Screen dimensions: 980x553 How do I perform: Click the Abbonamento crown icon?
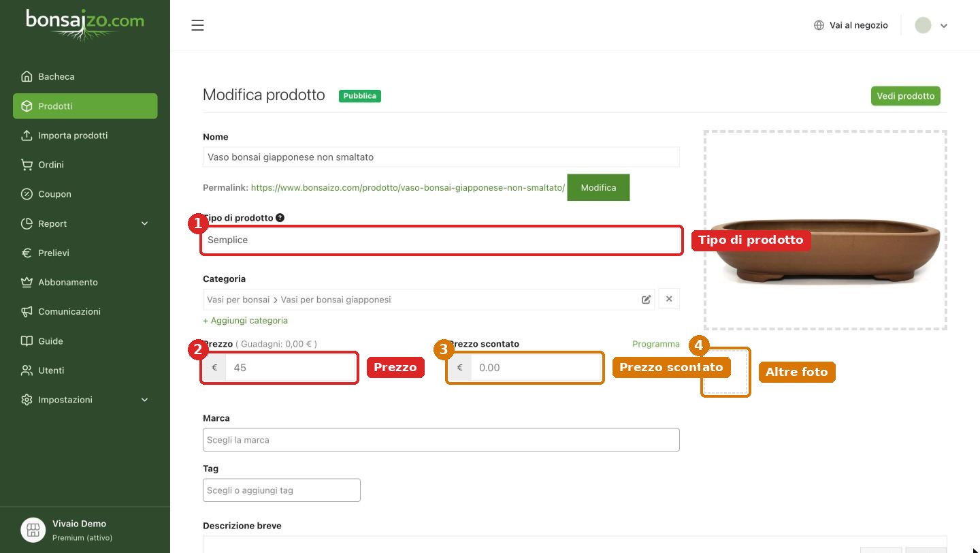pyautogui.click(x=27, y=282)
